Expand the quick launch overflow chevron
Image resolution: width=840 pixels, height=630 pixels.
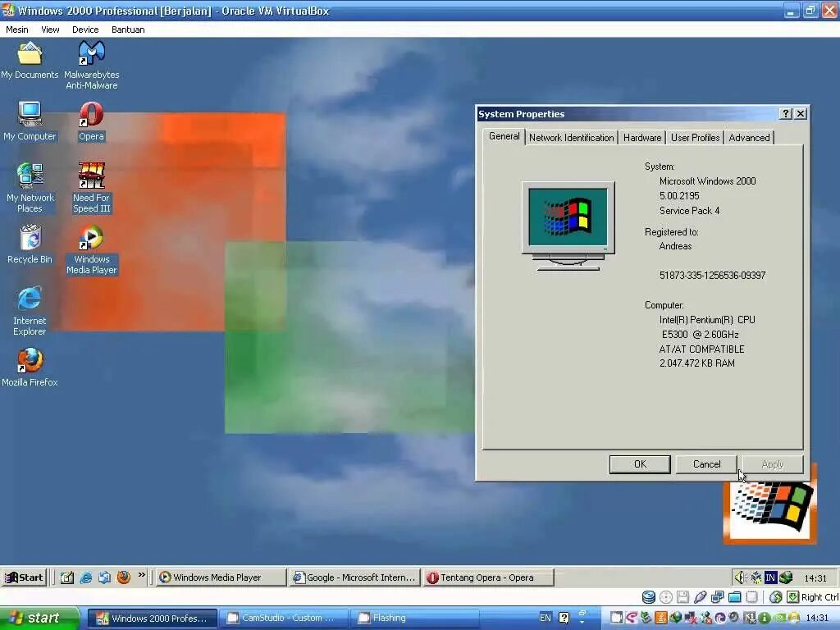click(141, 577)
